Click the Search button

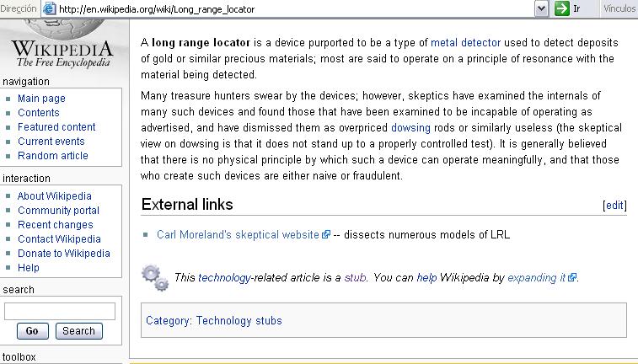(x=79, y=331)
